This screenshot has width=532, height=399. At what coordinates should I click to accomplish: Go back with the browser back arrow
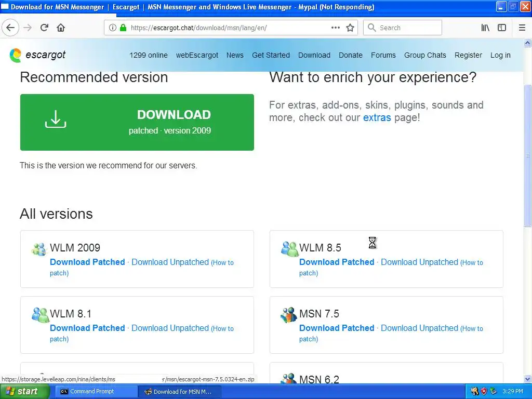pyautogui.click(x=10, y=28)
